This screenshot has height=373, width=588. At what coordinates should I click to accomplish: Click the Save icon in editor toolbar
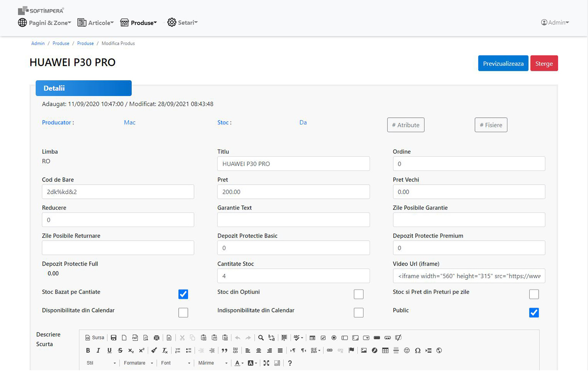[x=113, y=338]
